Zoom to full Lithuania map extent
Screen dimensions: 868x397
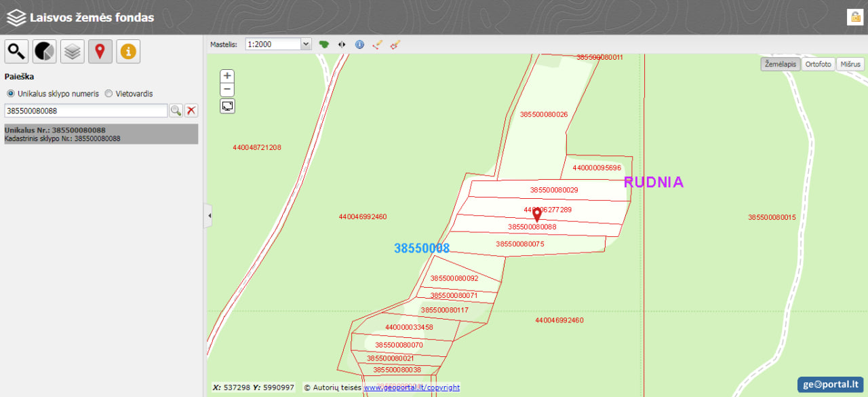click(x=324, y=44)
